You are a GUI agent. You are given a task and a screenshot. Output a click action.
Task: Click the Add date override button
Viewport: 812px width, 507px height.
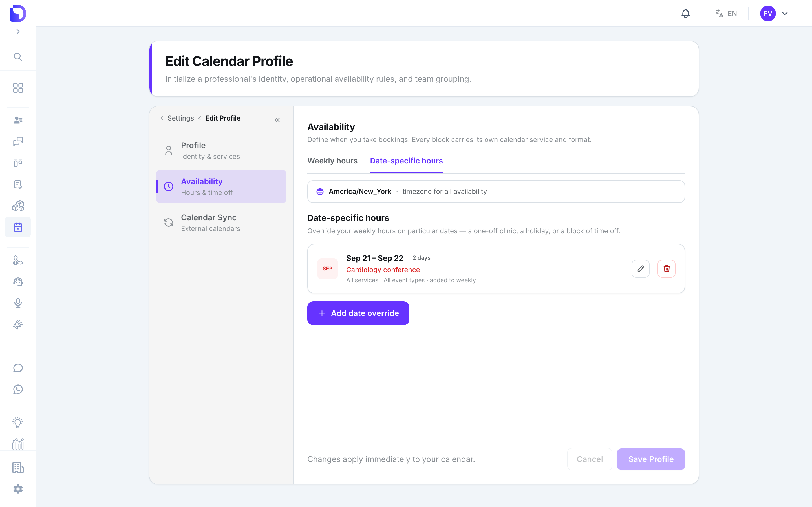point(358,313)
